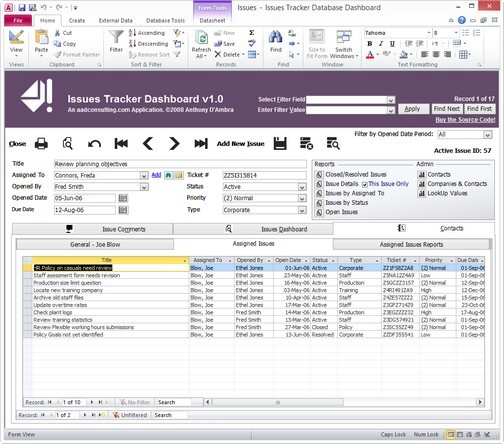
Task: Toggle Bold text formatting
Action: 370,44
